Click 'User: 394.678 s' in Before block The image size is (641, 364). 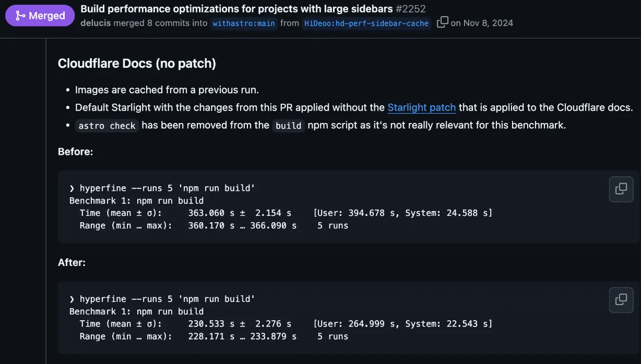point(356,213)
